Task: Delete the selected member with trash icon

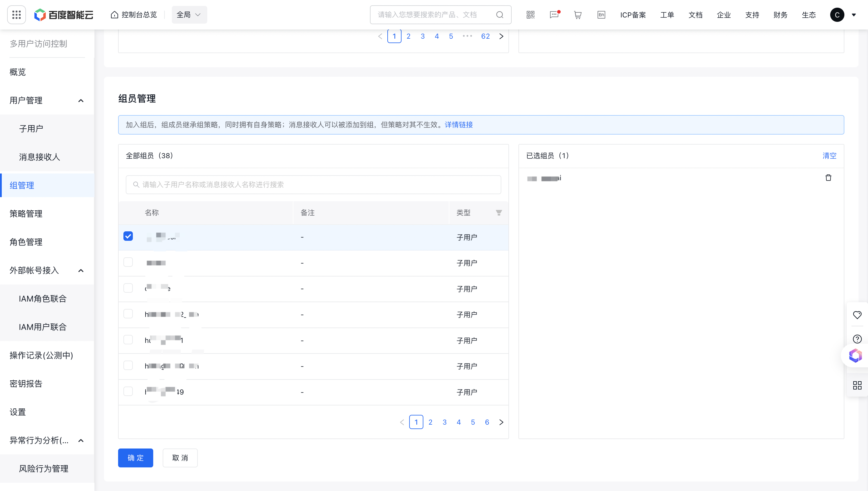Action: (x=828, y=178)
